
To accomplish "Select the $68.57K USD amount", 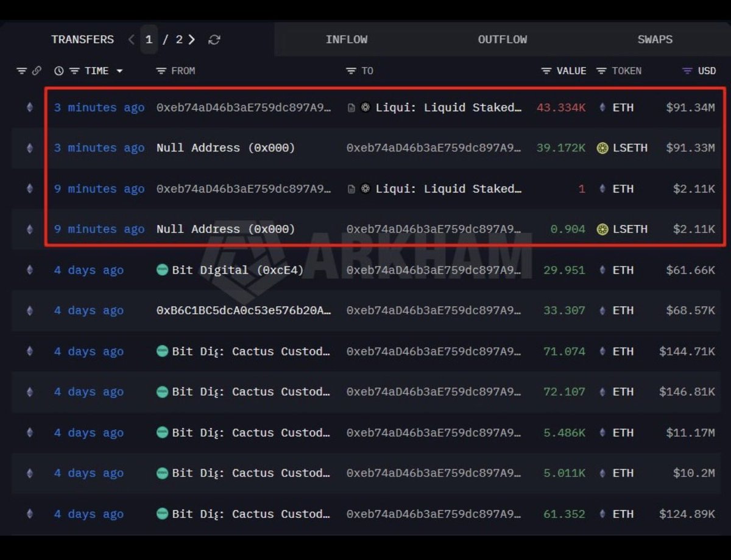I will (690, 310).
